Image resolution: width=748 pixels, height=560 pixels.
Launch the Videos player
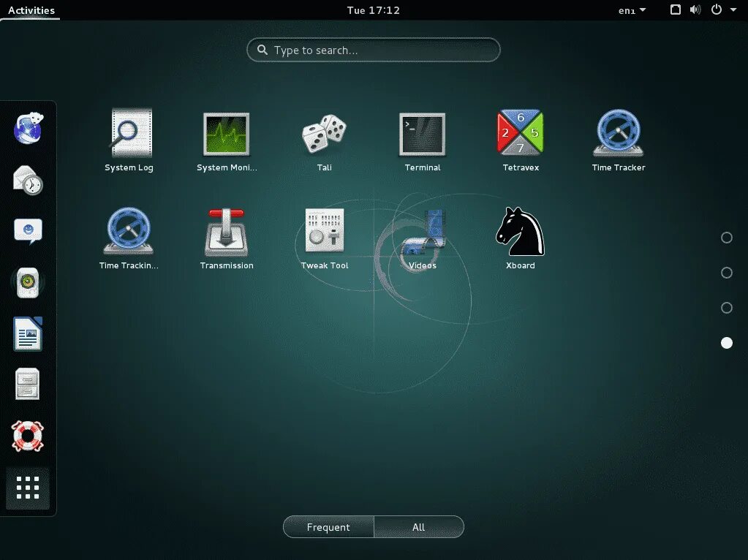click(x=422, y=238)
